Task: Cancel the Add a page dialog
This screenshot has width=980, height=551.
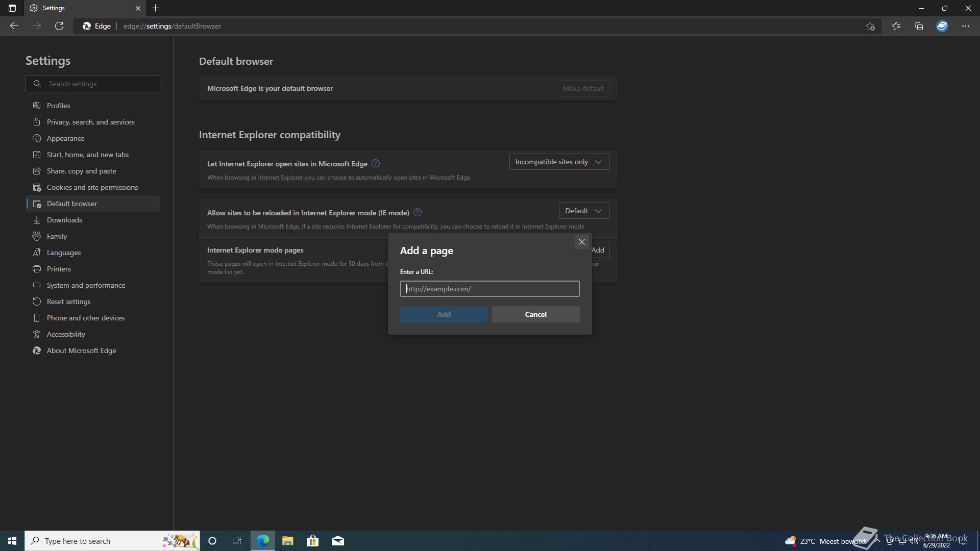Action: click(535, 314)
